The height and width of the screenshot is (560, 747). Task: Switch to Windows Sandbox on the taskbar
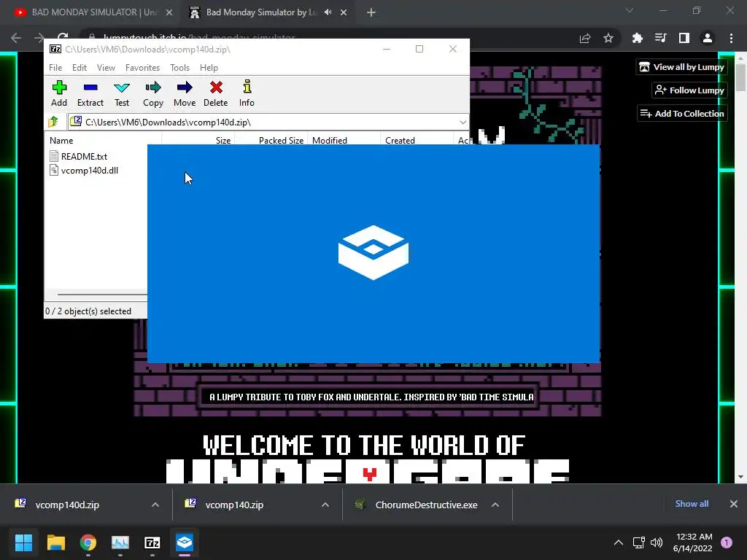[x=185, y=542]
